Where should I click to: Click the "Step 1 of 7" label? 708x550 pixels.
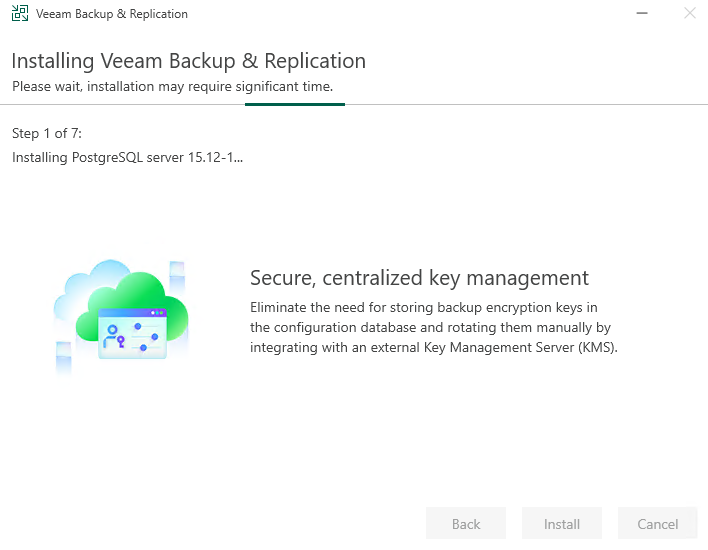(x=53, y=133)
